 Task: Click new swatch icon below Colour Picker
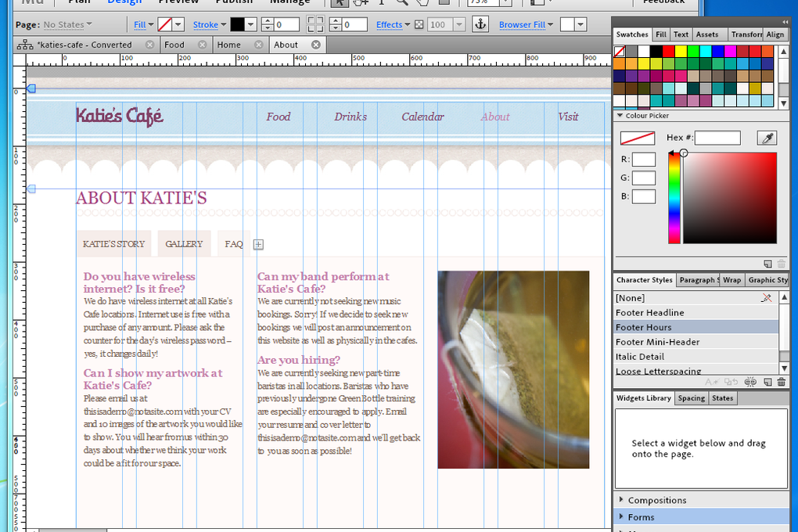pyautogui.click(x=767, y=264)
